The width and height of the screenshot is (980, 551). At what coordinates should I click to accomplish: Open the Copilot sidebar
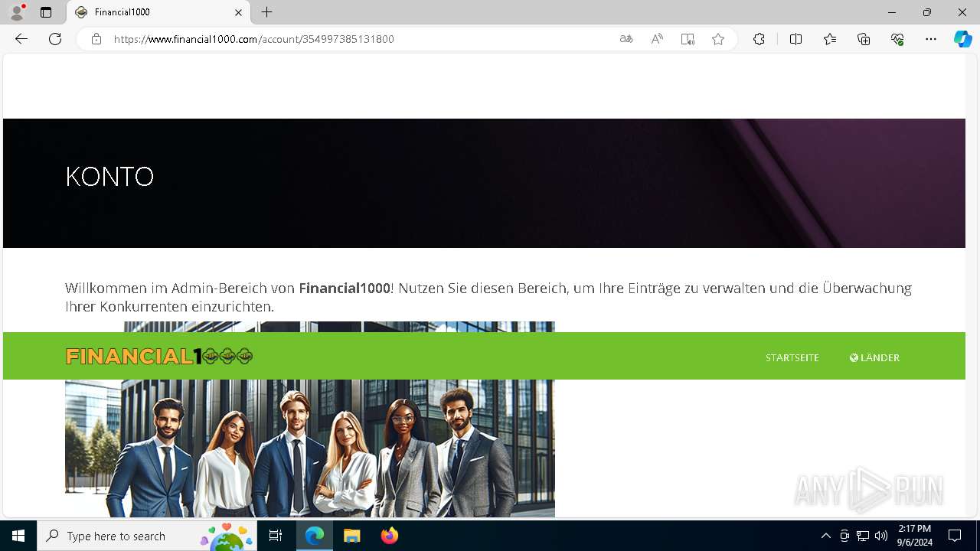[x=962, y=39]
